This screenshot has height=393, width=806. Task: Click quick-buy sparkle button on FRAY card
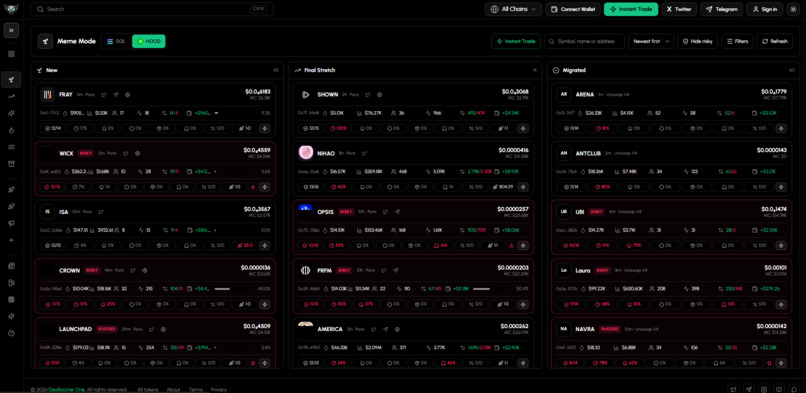265,128
